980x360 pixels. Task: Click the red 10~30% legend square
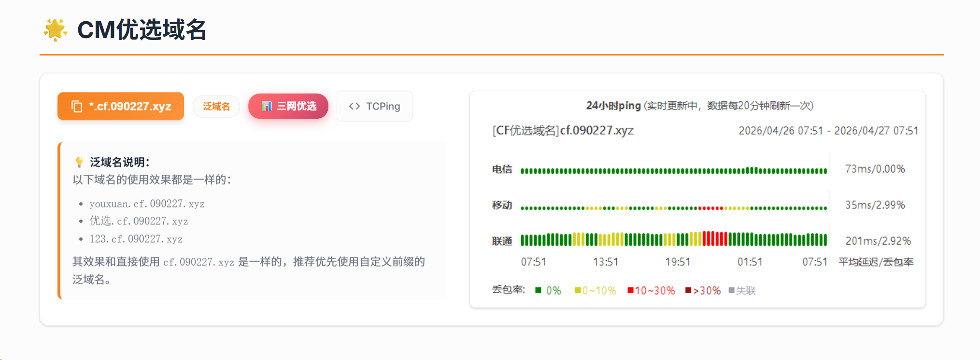tap(630, 290)
